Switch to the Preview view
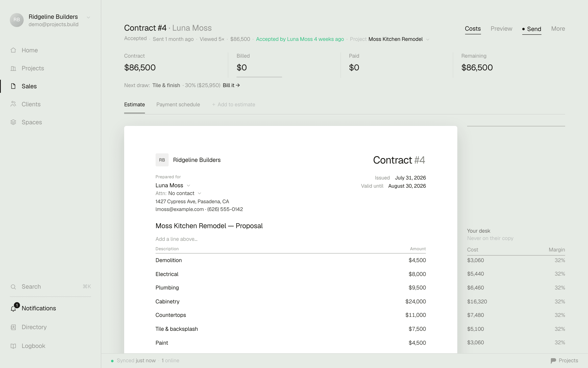Viewport: 588px width, 368px height. (x=501, y=29)
